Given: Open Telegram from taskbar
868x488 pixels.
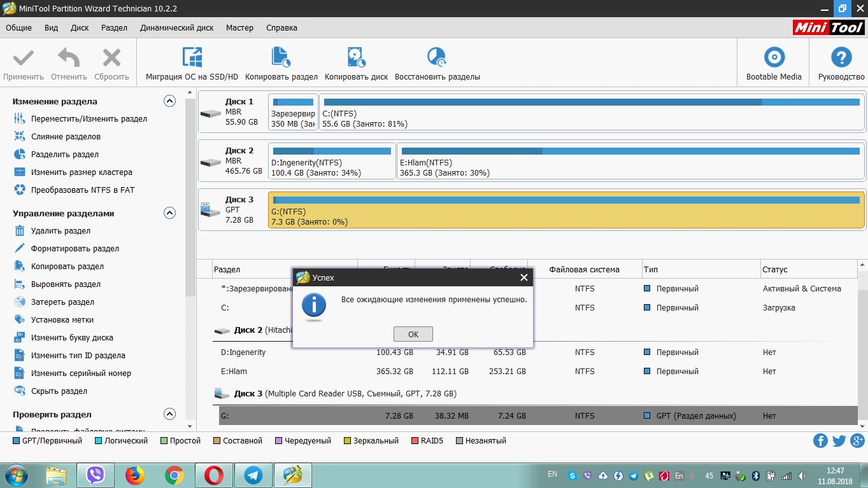Looking at the screenshot, I should (x=253, y=475).
